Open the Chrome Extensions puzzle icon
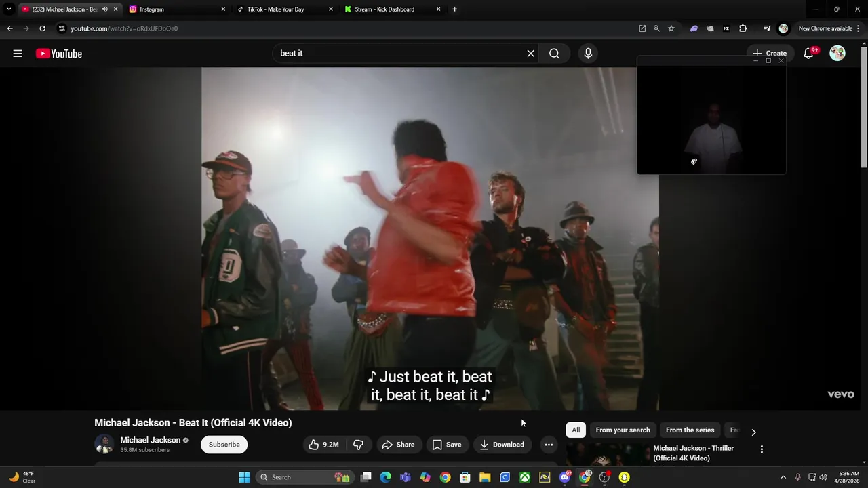The image size is (868, 488). 743,28
